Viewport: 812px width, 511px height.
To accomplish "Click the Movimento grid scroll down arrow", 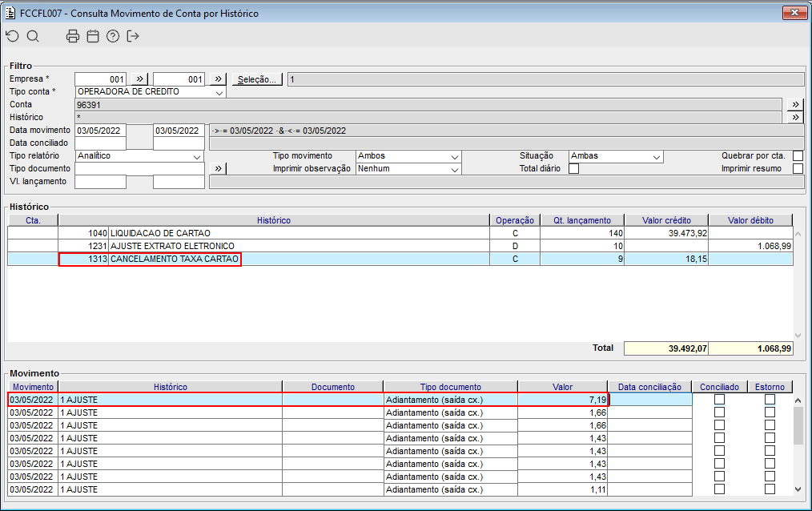I will pos(798,489).
